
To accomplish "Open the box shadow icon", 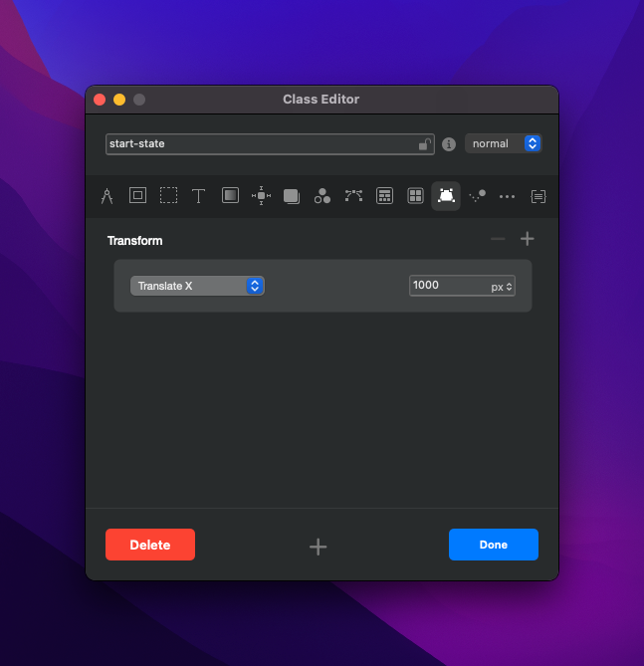I will 292,196.
